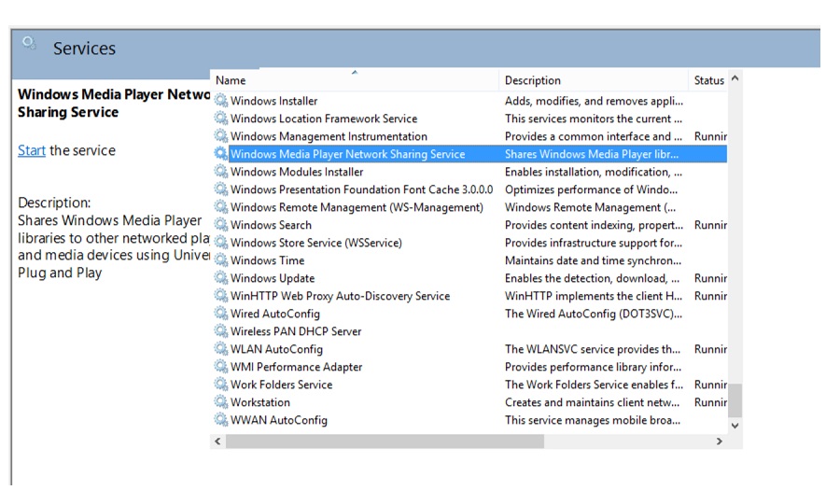Select the Wired AutoConfig service name
840x504 pixels.
point(274,314)
